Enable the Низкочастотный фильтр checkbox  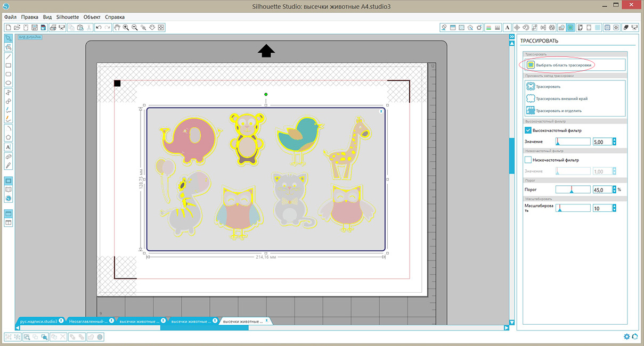pos(528,160)
